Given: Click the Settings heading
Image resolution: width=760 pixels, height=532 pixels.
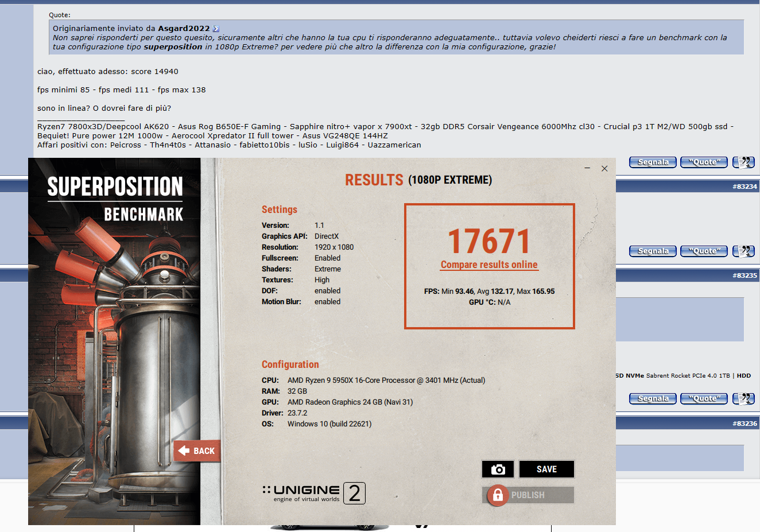Looking at the screenshot, I should 280,209.
